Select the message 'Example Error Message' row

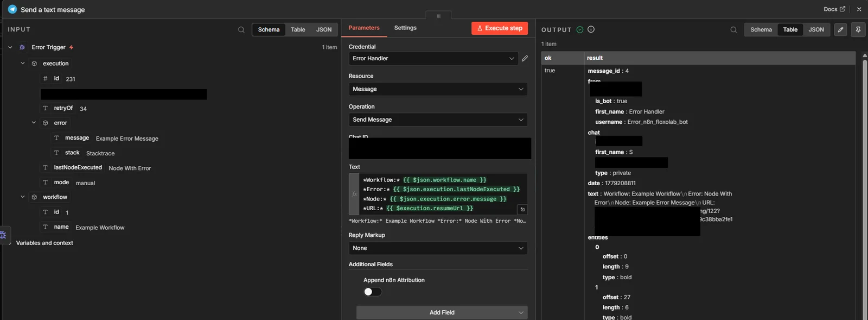point(106,138)
